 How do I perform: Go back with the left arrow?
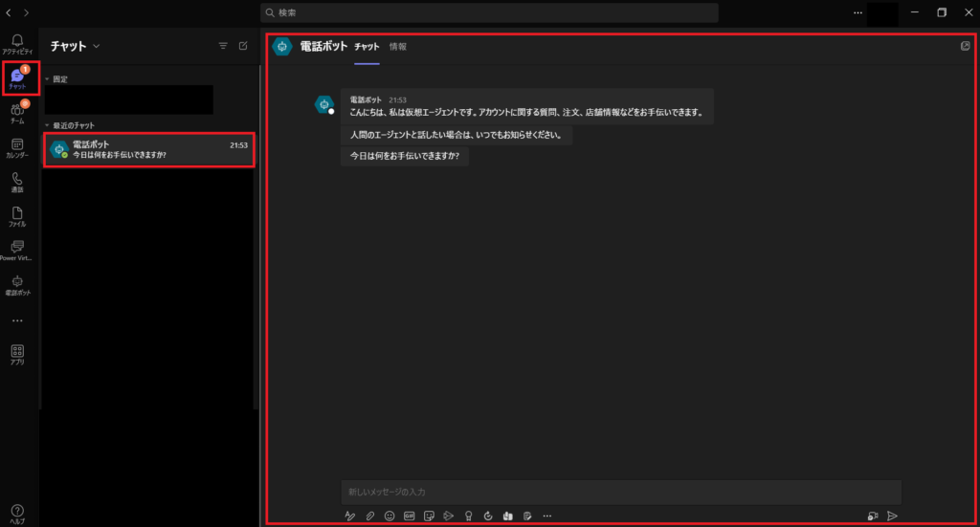tap(9, 12)
